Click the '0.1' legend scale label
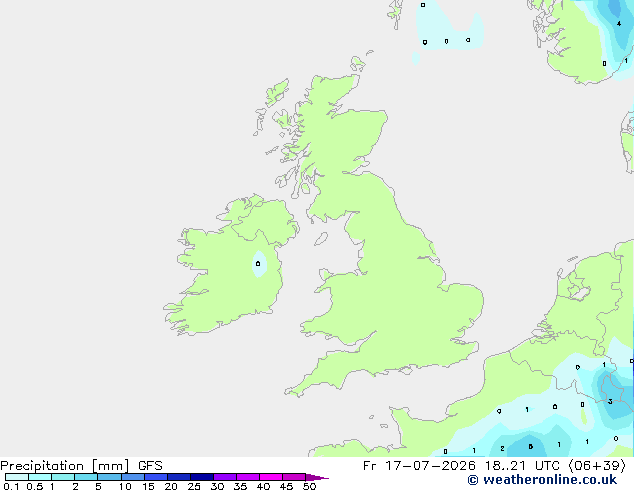Image resolution: width=634 pixels, height=490 pixels. click(x=11, y=486)
